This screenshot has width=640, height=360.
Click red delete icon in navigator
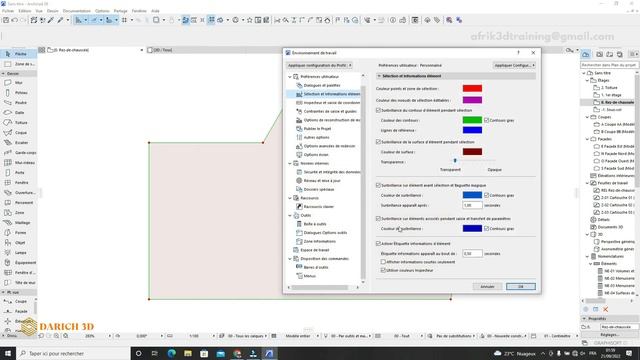(x=606, y=309)
